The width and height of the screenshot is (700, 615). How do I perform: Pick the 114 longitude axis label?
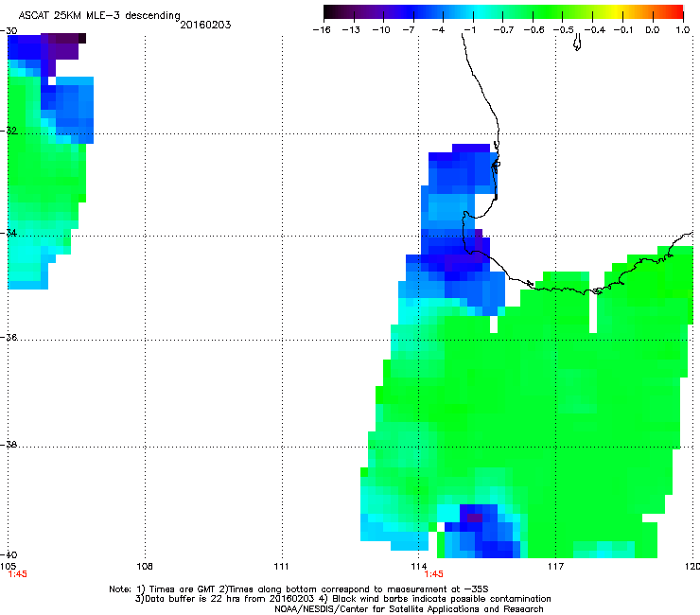point(419,567)
